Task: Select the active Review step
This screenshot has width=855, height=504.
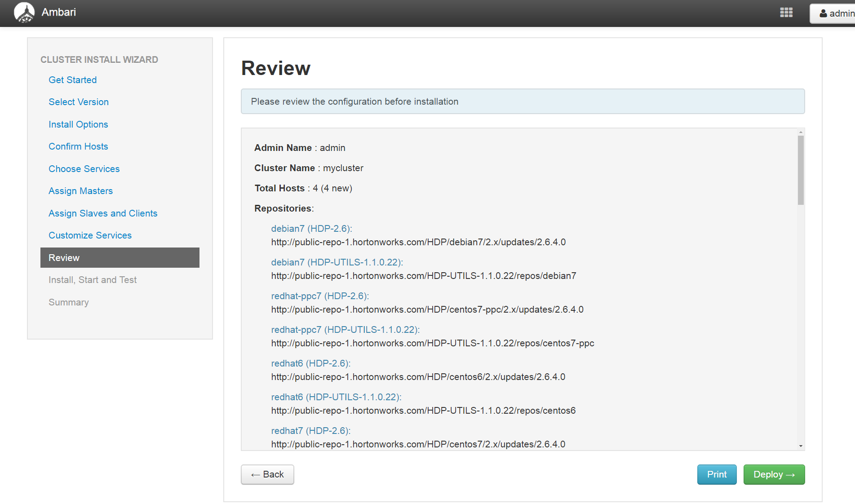Action: [120, 258]
